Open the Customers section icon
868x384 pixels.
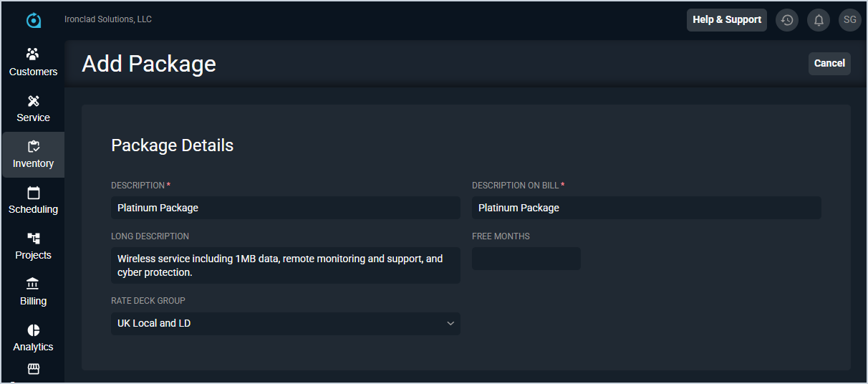click(x=33, y=54)
